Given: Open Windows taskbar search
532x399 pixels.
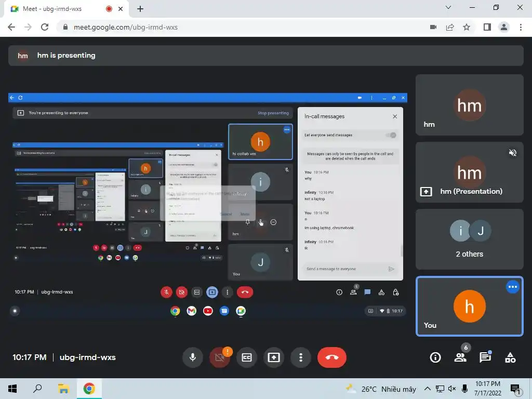Looking at the screenshot, I should (37, 389).
